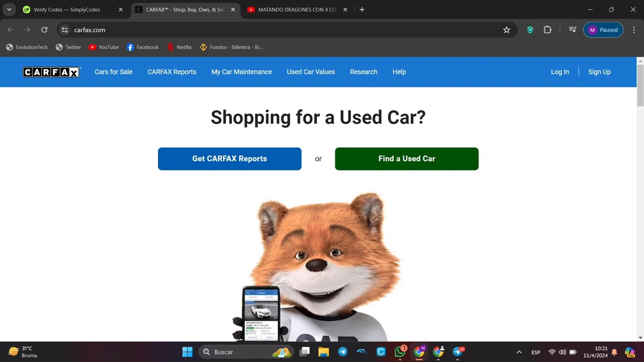
Task: Click the Log In link
Action: (x=560, y=72)
